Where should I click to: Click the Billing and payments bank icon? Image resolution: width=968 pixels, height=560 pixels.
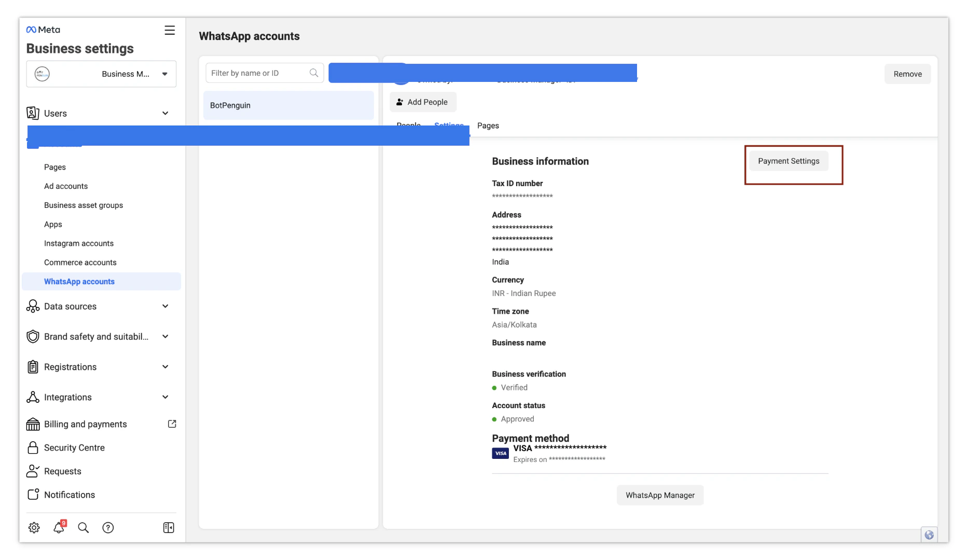click(33, 424)
